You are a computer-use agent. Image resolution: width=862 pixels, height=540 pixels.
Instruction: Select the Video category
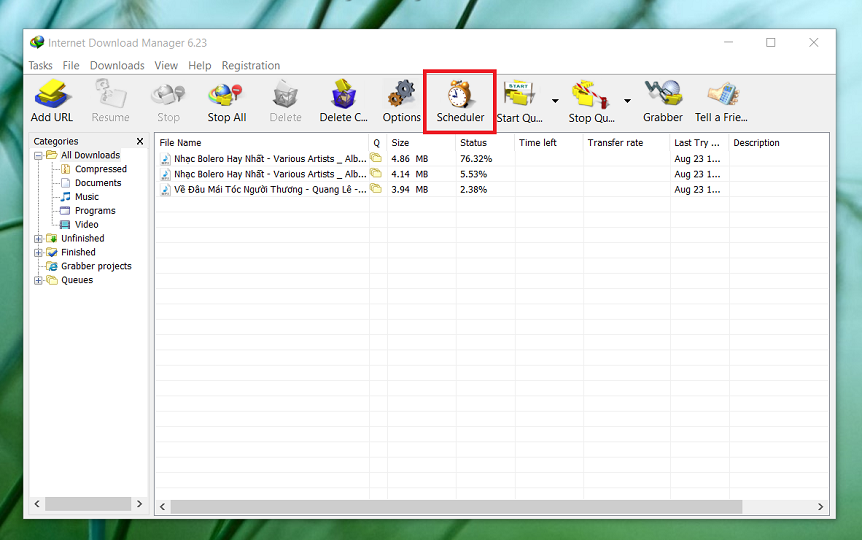click(86, 224)
